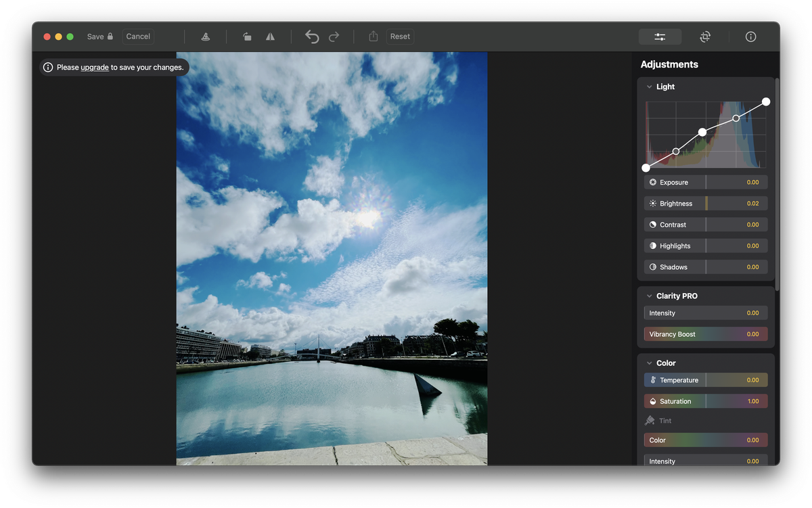Click the Contrast half-circle icon

click(653, 225)
